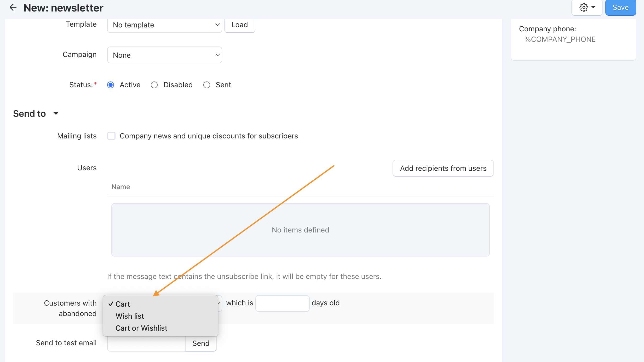The width and height of the screenshot is (644, 362).
Task: Click the New: newsletter page title
Action: pyautogui.click(x=64, y=8)
